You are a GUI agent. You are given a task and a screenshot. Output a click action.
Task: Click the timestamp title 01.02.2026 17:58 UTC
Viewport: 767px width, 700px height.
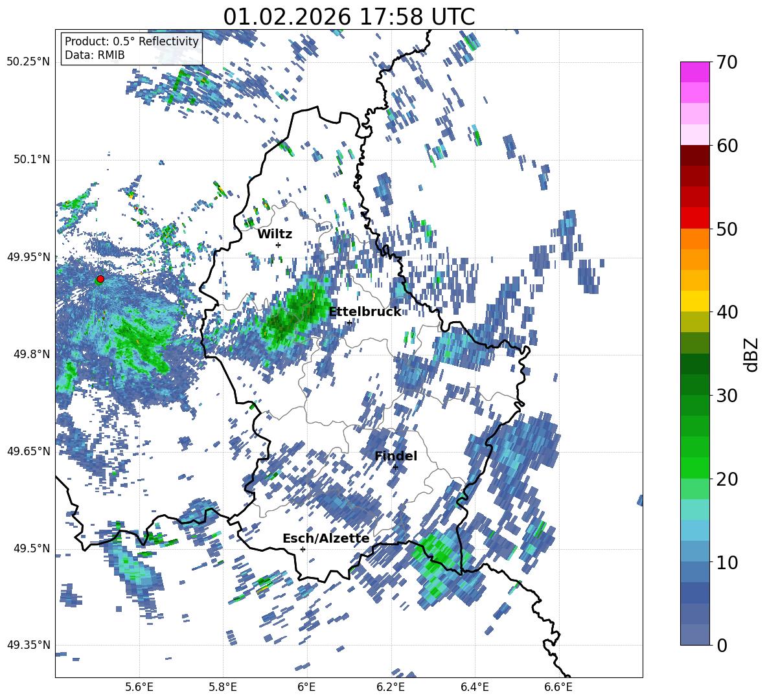349,17
